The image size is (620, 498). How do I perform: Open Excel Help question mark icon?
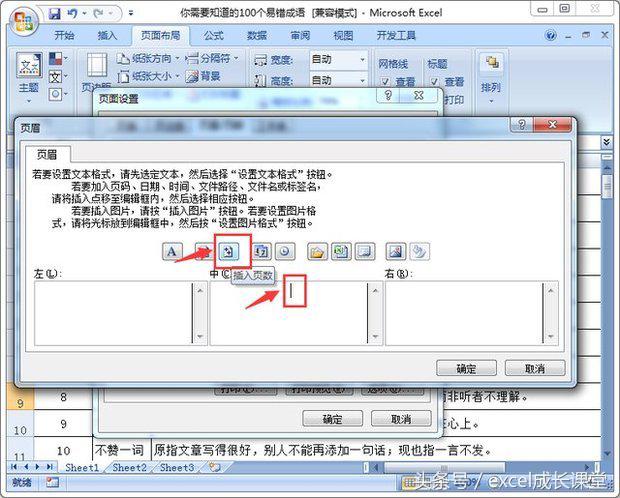click(550, 35)
